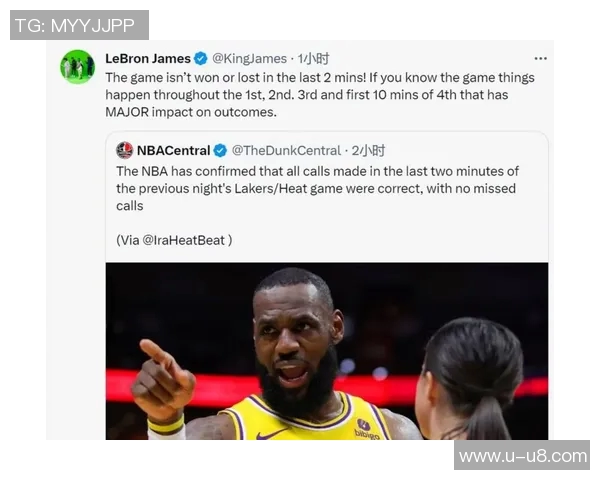Screen dimensions: 600x480
Task: Click the 2小时 quoted tweet timestamp
Action: coord(368,151)
